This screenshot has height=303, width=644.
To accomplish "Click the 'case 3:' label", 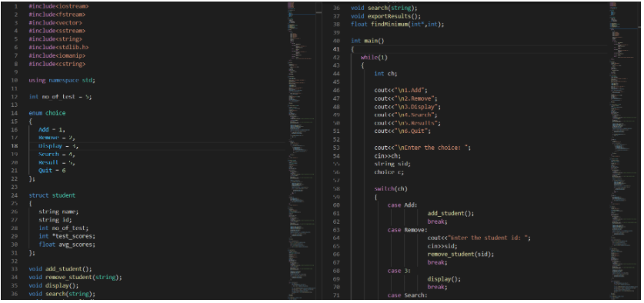I will (x=399, y=271).
